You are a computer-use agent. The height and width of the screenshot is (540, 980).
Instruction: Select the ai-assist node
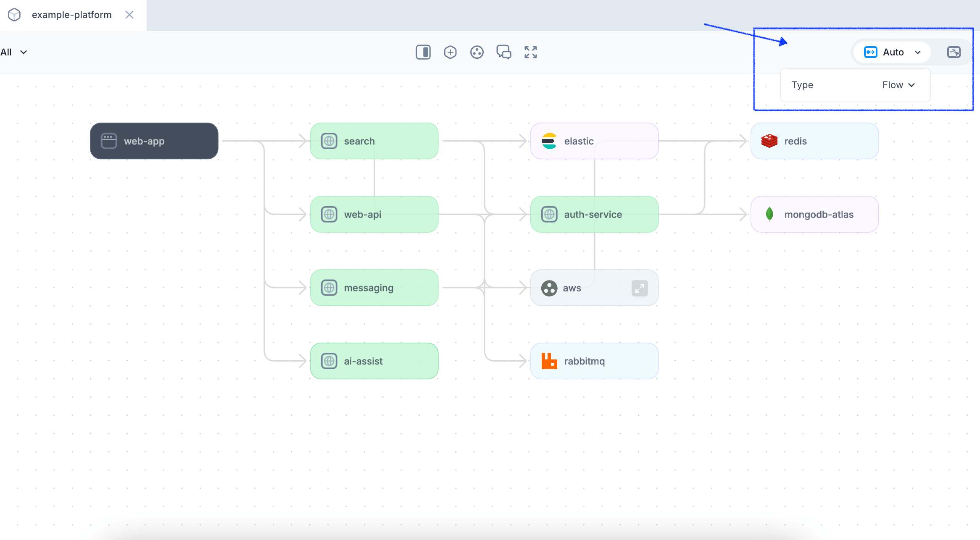[374, 361]
